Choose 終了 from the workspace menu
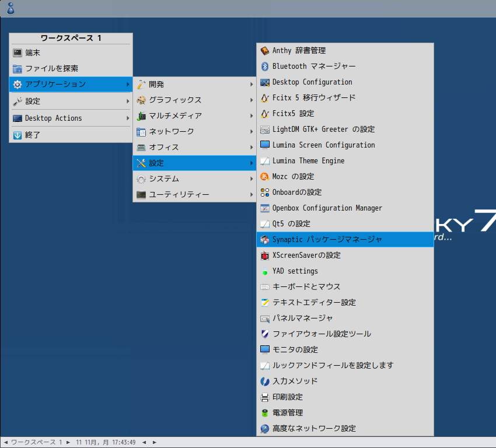Screen dimensions: 496x448 (x=71, y=135)
